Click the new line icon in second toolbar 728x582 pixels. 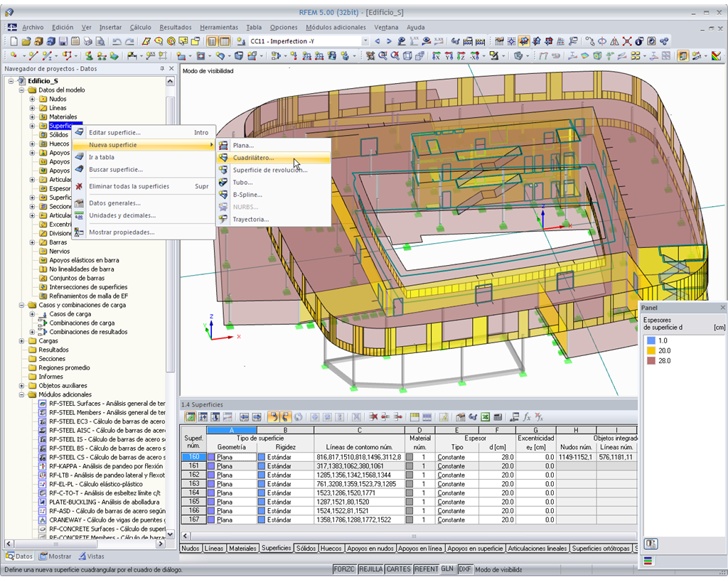[x=33, y=56]
